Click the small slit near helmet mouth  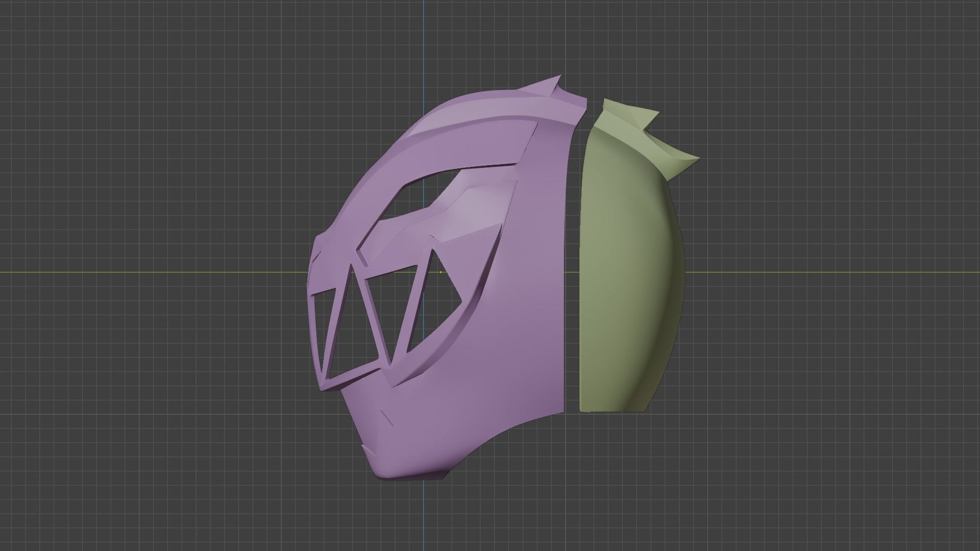[387, 418]
